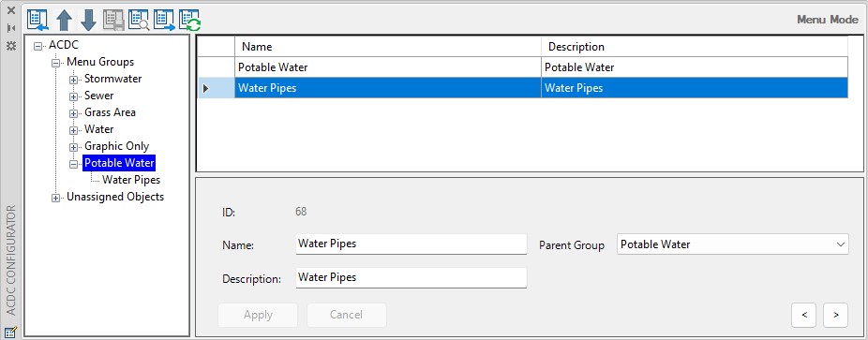This screenshot has height=340, width=868.
Task: Click the export list icon with right arrow
Action: pyautogui.click(x=164, y=21)
